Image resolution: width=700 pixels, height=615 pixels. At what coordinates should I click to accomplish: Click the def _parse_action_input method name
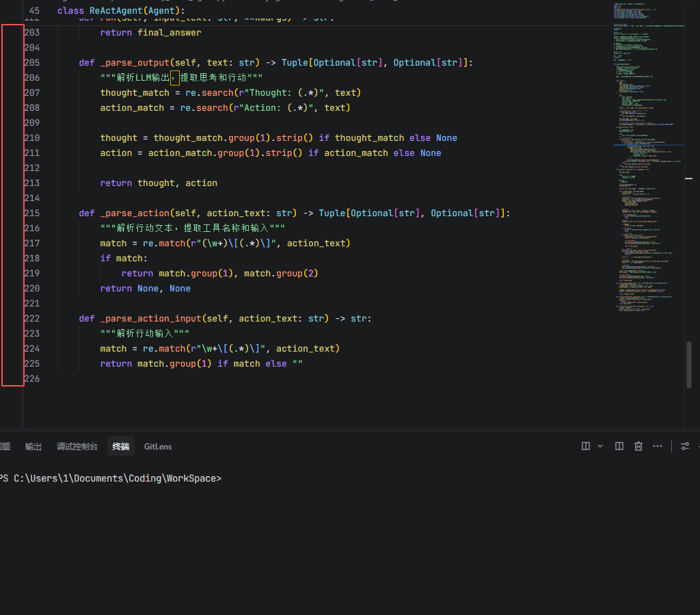151,318
